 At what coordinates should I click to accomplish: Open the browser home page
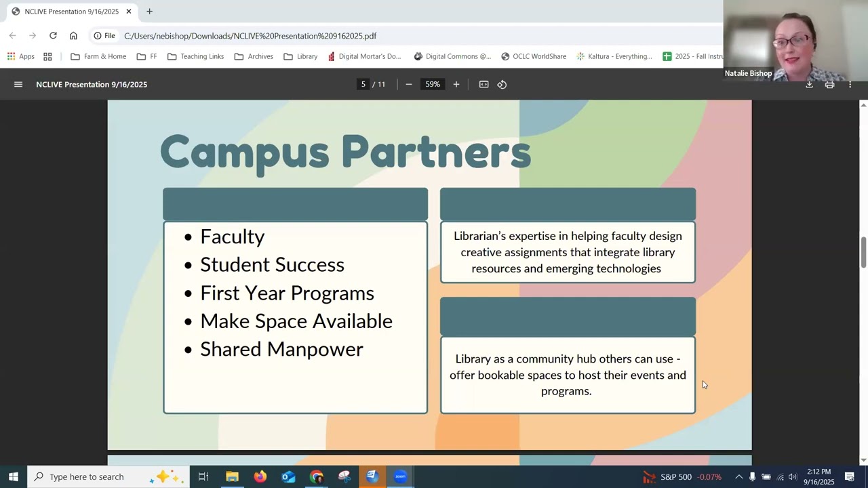(73, 36)
